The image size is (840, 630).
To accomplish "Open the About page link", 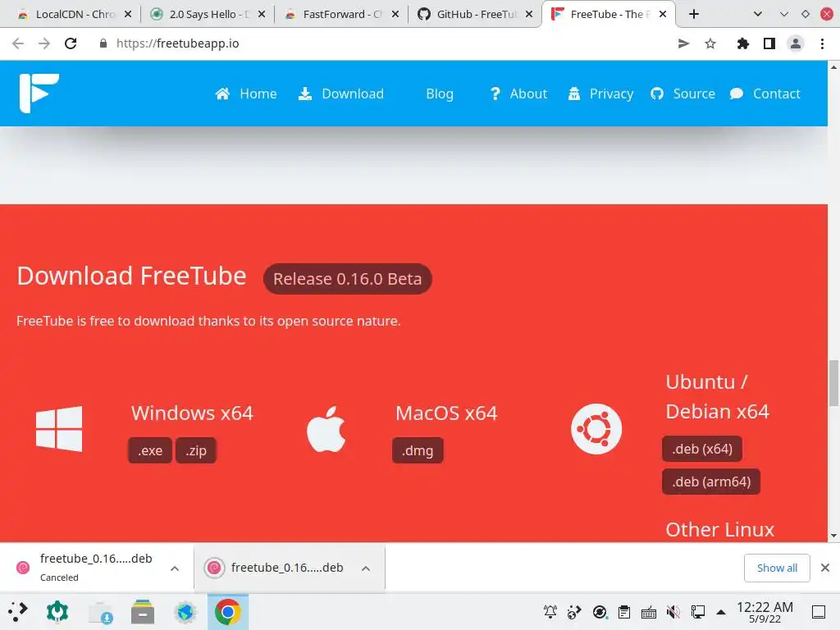I will click(518, 94).
